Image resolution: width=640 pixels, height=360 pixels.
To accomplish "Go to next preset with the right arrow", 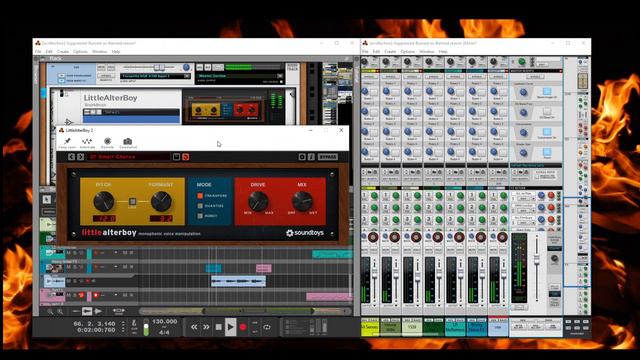I will click(x=80, y=157).
